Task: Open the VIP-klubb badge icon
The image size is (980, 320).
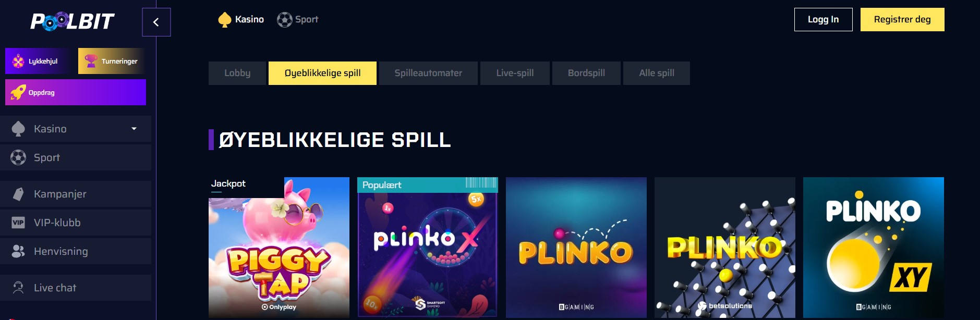Action: [18, 223]
